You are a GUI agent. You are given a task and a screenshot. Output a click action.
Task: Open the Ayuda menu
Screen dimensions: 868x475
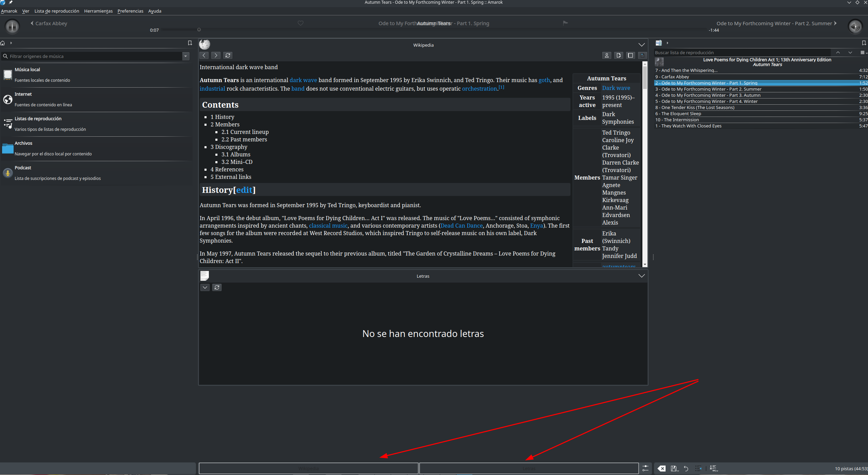pyautogui.click(x=155, y=11)
